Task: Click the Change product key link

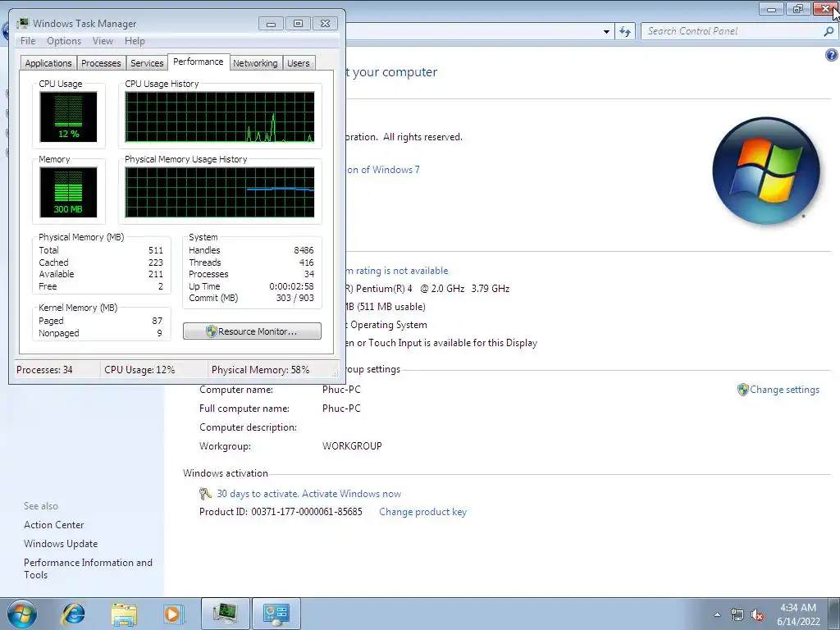Action: click(x=422, y=512)
